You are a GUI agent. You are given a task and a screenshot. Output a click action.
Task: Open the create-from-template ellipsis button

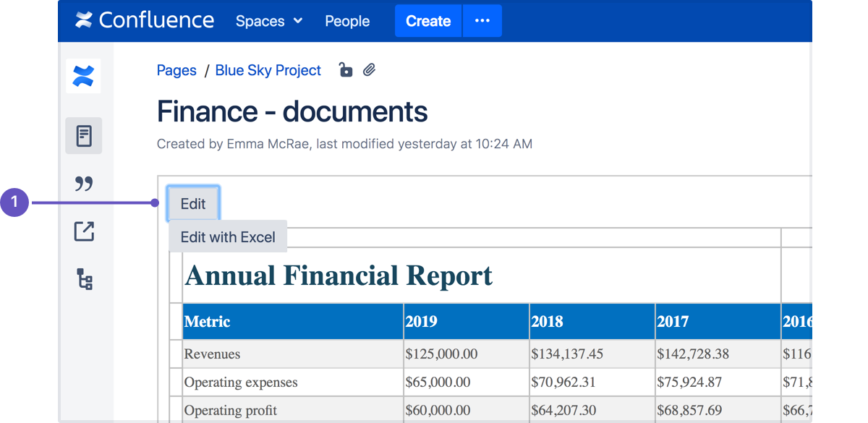pos(482,21)
